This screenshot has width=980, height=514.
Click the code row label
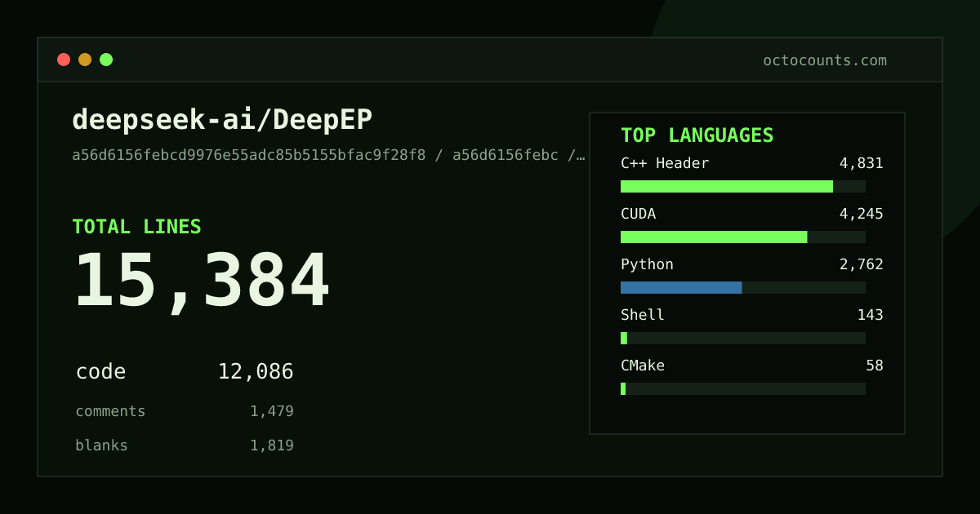[x=100, y=372]
